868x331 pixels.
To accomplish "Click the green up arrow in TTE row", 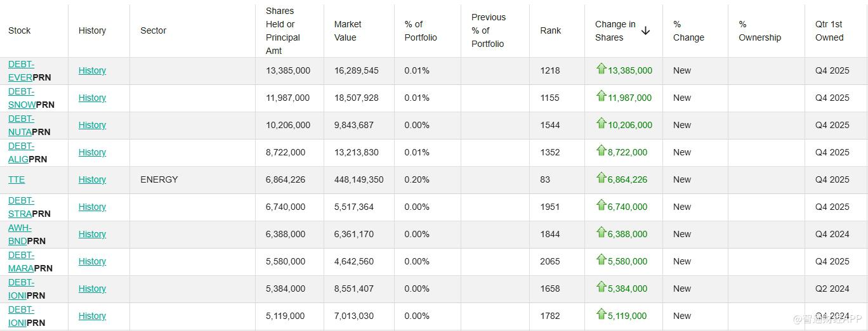I will click(601, 178).
